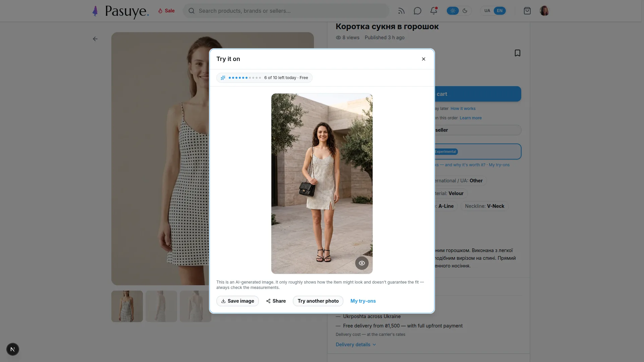The height and width of the screenshot is (362, 644).
Task: Toggle original photo with eye button
Action: (362, 263)
